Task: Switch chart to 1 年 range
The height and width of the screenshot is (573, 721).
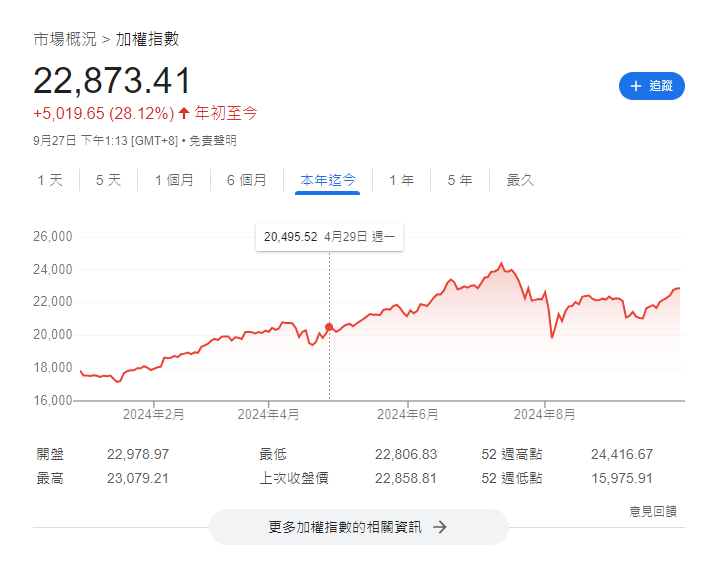Action: click(x=401, y=180)
